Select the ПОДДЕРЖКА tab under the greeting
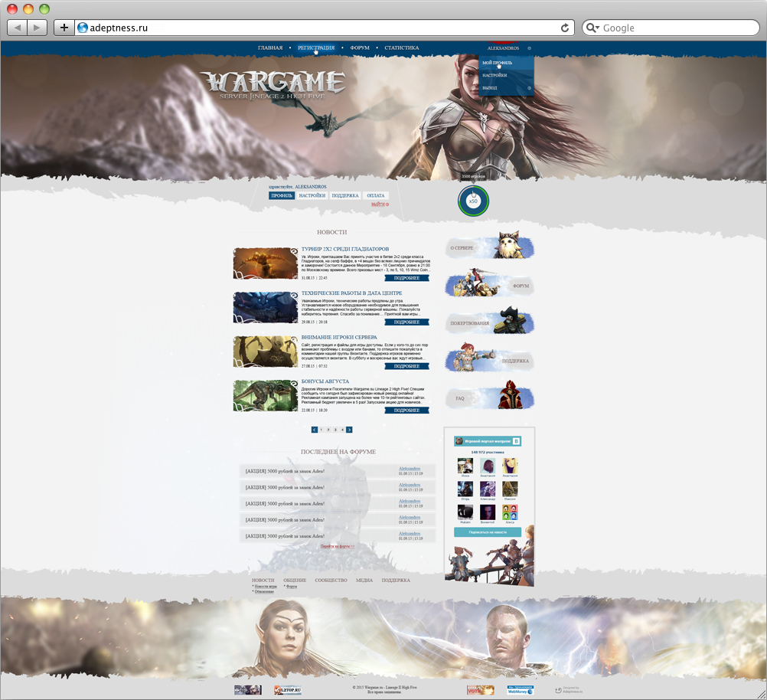 click(345, 195)
